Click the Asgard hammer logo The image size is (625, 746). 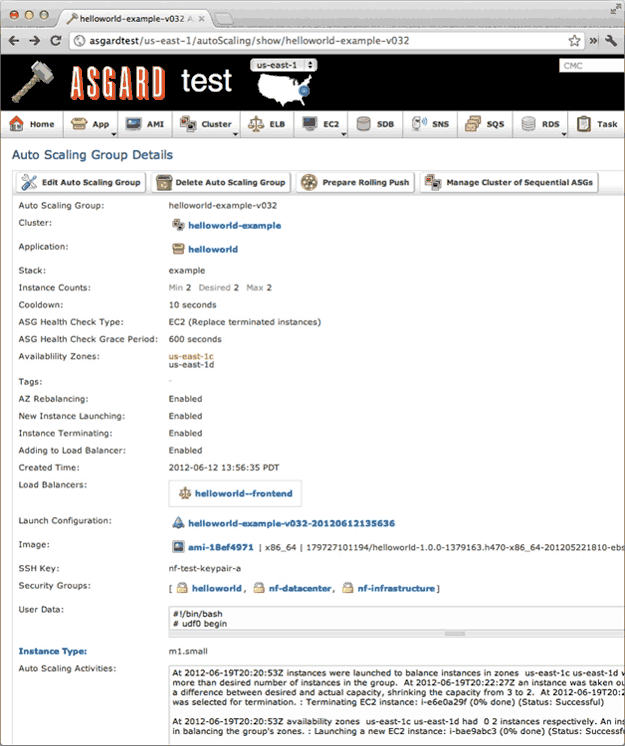pos(33,82)
